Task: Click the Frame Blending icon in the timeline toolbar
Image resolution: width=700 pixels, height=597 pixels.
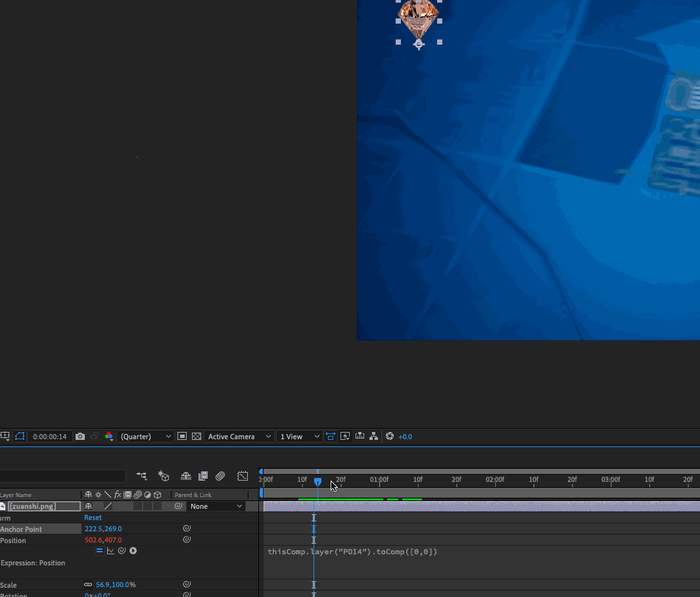Action: click(x=203, y=476)
